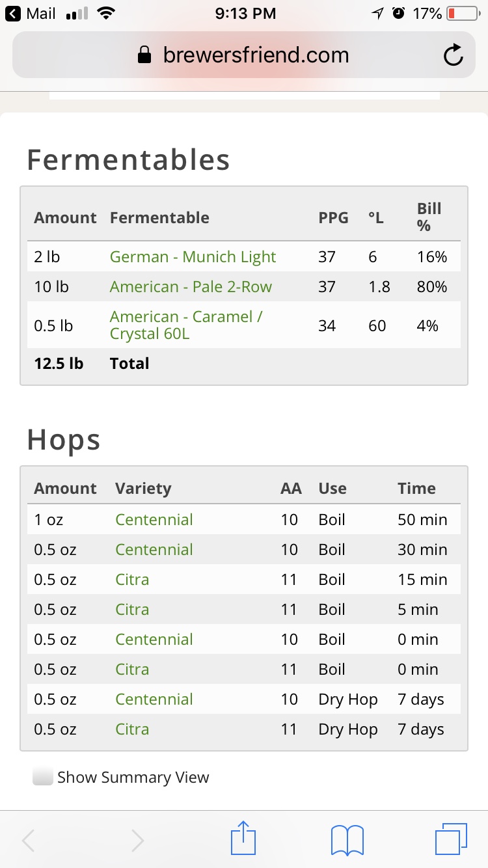
Task: Tap the battery indicator in status bar
Action: pos(463,13)
